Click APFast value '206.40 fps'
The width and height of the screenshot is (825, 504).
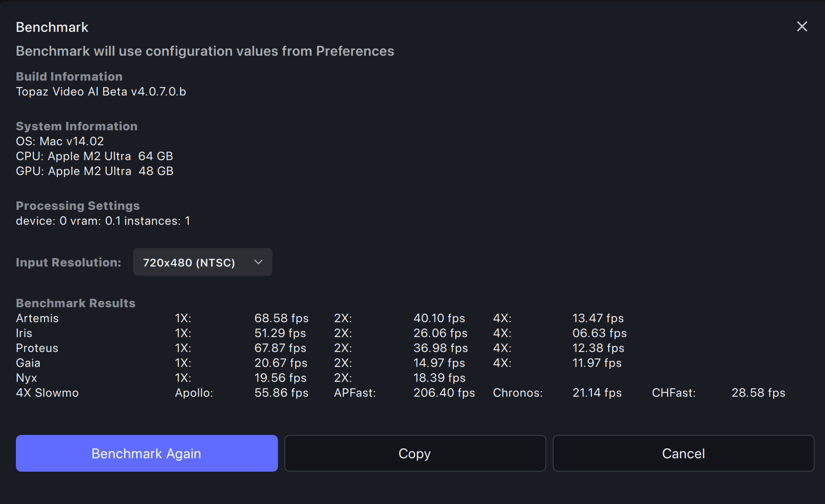[x=444, y=393]
